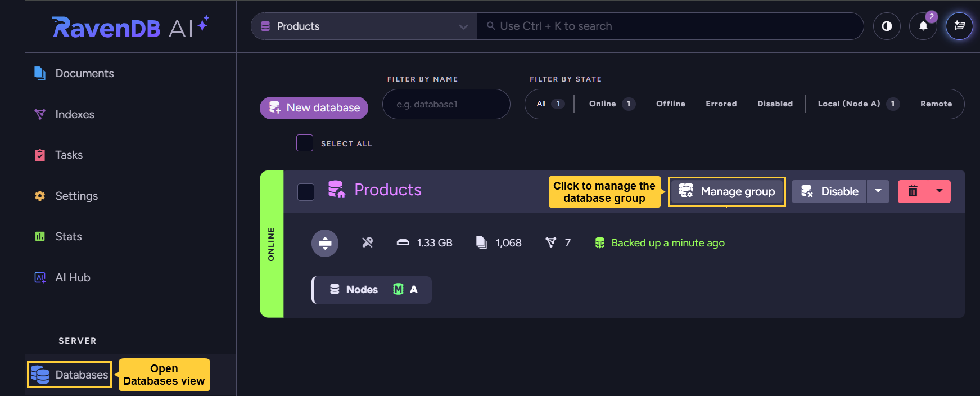
Task: Go to AI Hub in sidebar
Action: (x=73, y=277)
